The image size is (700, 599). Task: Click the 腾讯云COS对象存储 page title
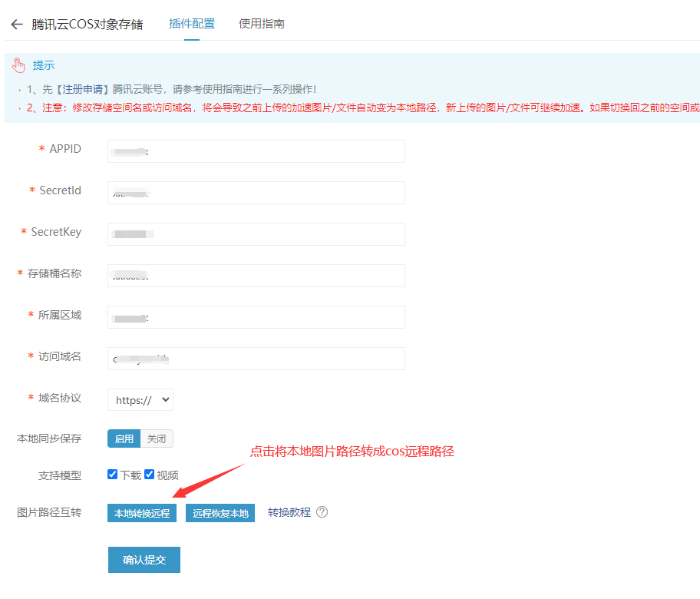click(x=87, y=24)
